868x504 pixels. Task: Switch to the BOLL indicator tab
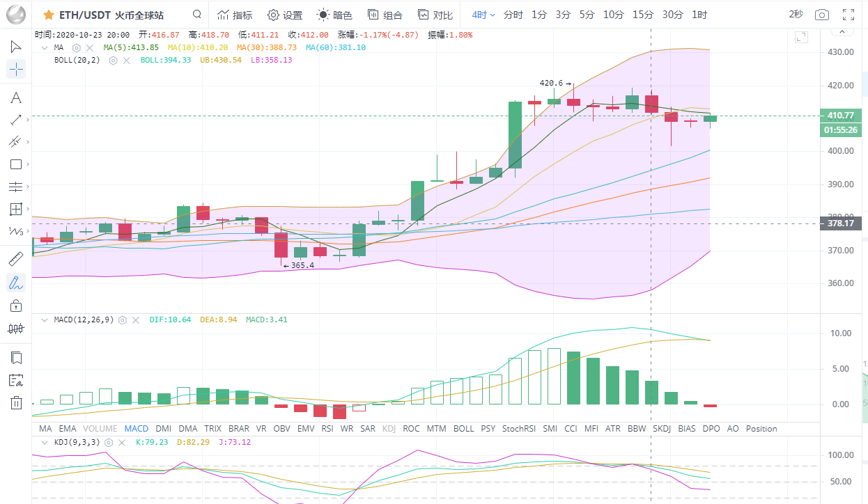tap(463, 429)
